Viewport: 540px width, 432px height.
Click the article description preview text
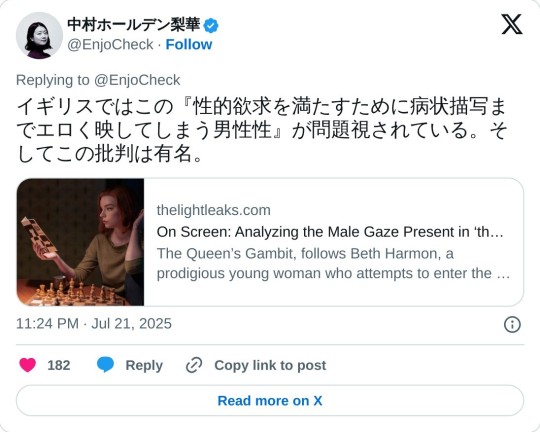point(333,263)
